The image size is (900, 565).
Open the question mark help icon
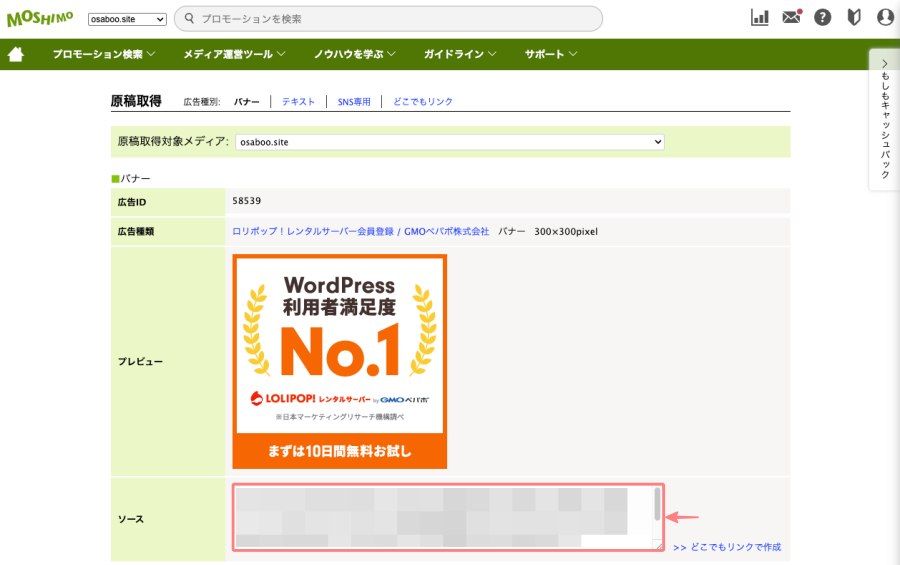(823, 18)
